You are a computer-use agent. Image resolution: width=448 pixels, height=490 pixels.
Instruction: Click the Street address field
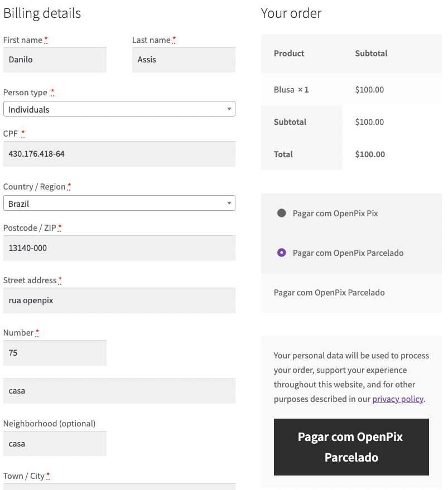(x=119, y=300)
